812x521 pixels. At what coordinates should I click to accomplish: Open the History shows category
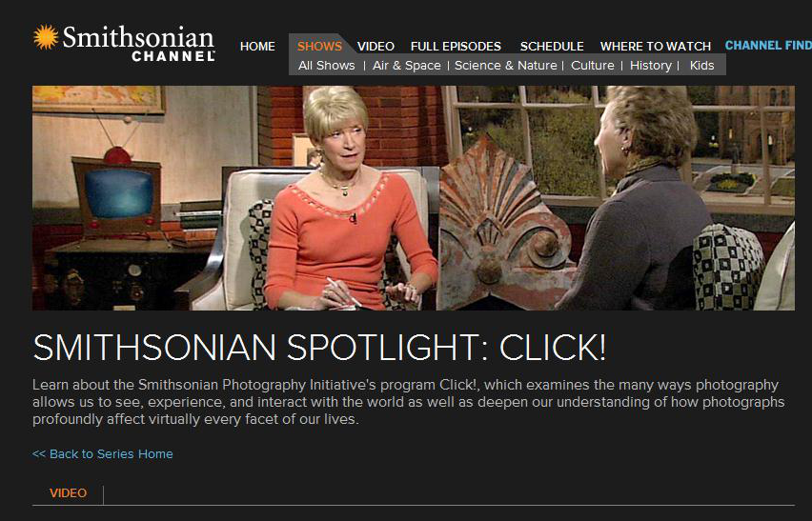(650, 65)
